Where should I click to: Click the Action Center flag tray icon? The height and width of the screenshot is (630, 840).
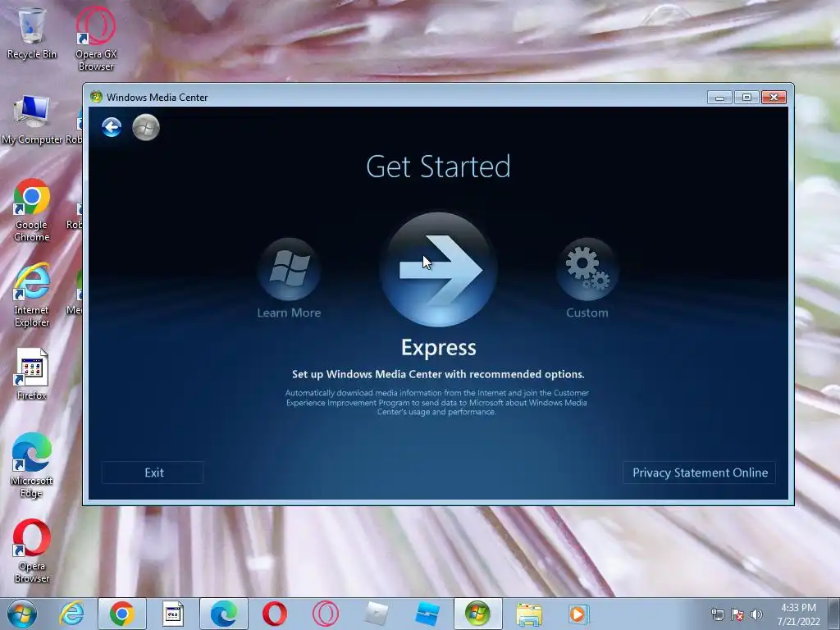click(x=737, y=614)
